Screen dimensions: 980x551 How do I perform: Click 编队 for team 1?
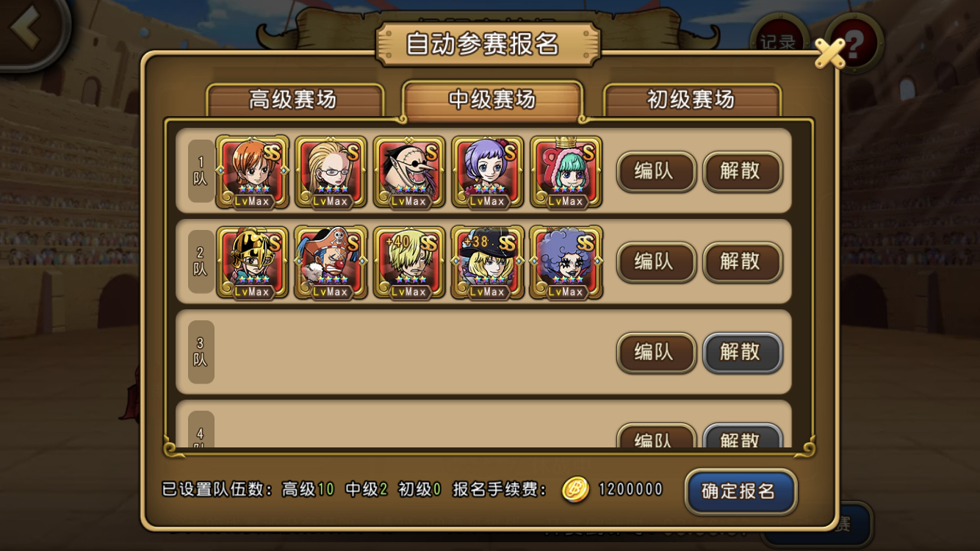656,171
